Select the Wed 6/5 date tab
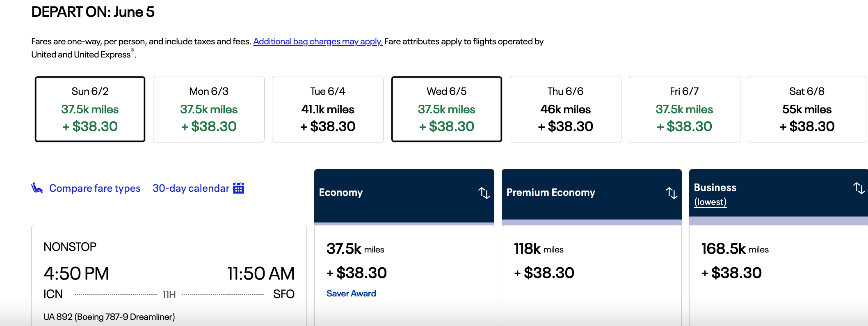868x326 pixels. 447,109
